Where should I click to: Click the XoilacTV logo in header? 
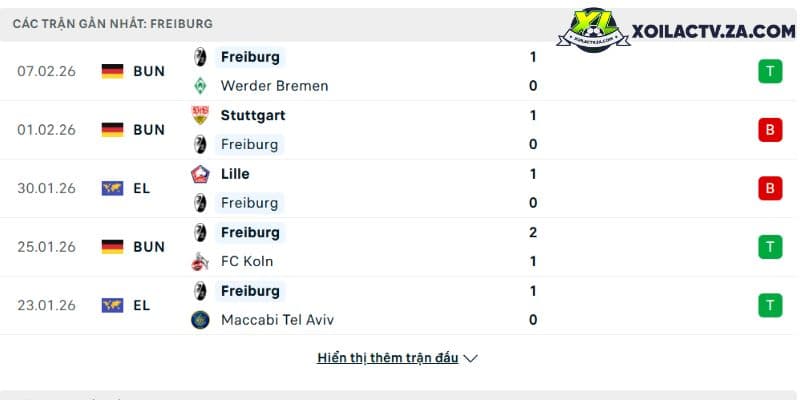(593, 30)
